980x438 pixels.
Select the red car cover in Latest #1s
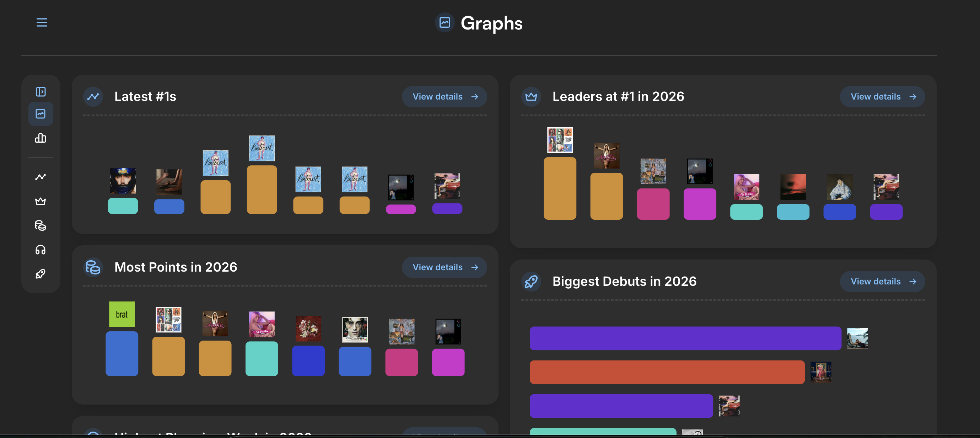(447, 186)
